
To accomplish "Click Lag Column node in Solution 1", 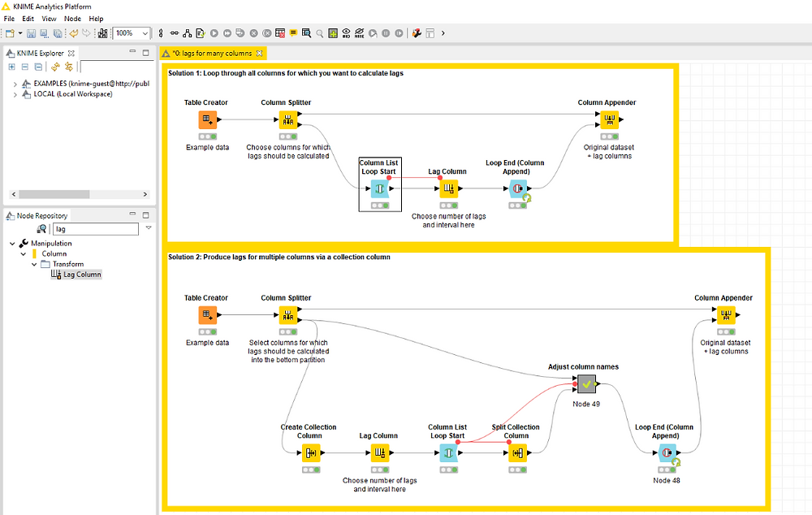I will [448, 188].
